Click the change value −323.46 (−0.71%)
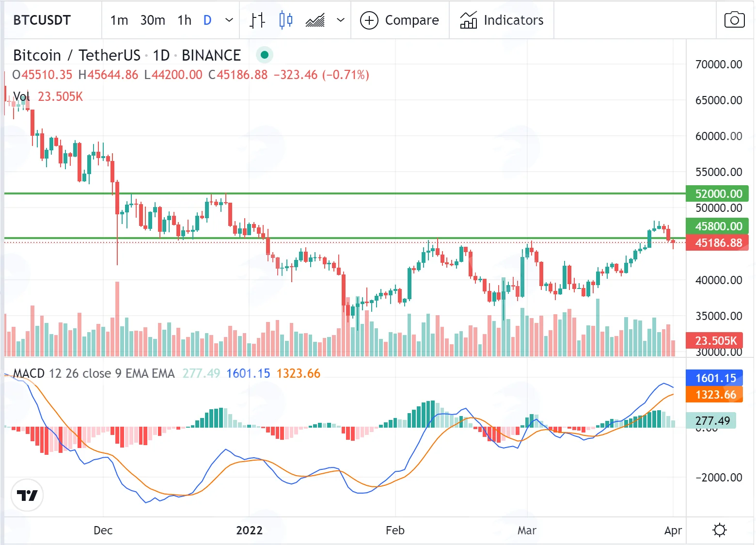This screenshot has width=756, height=545. click(321, 75)
